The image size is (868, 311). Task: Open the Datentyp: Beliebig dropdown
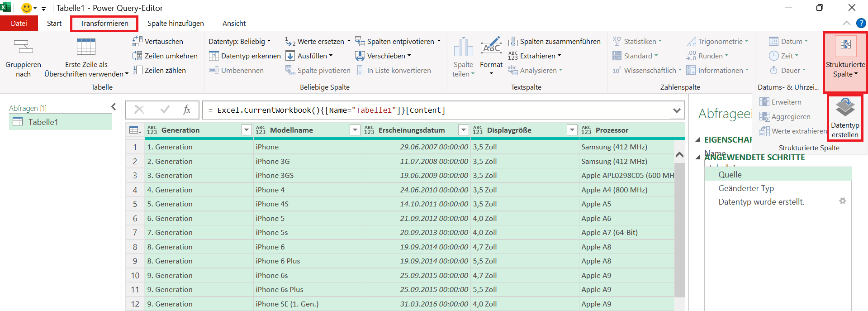(240, 41)
